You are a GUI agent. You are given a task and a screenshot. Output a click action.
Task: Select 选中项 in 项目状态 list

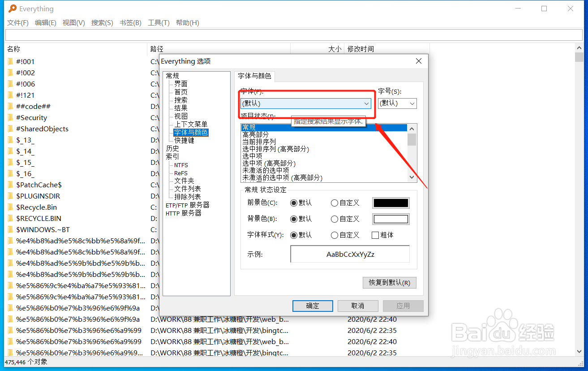253,156
